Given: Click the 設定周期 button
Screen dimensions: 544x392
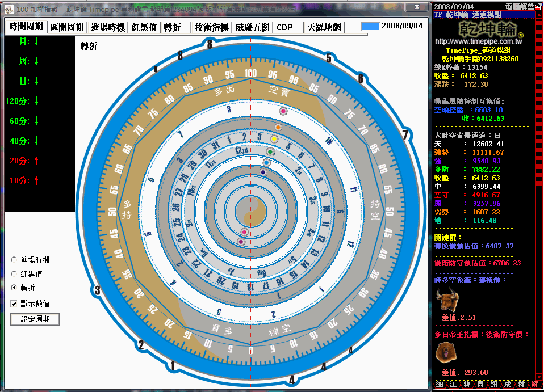Looking at the screenshot, I should pyautogui.click(x=35, y=319).
